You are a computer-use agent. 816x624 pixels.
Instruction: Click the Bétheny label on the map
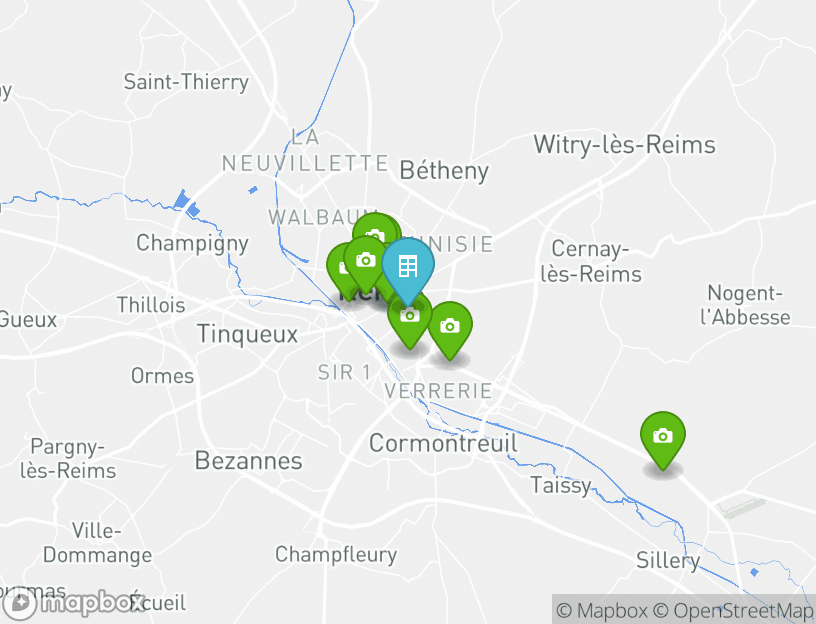point(444,171)
